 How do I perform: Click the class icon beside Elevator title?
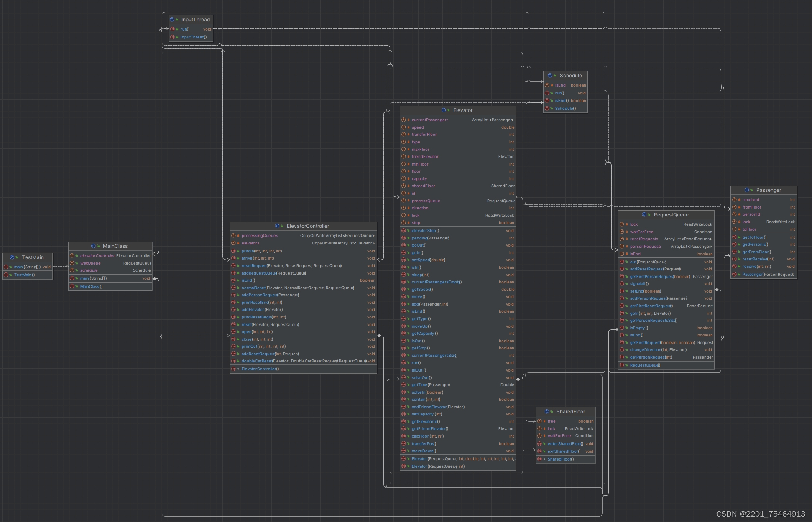[x=444, y=110]
